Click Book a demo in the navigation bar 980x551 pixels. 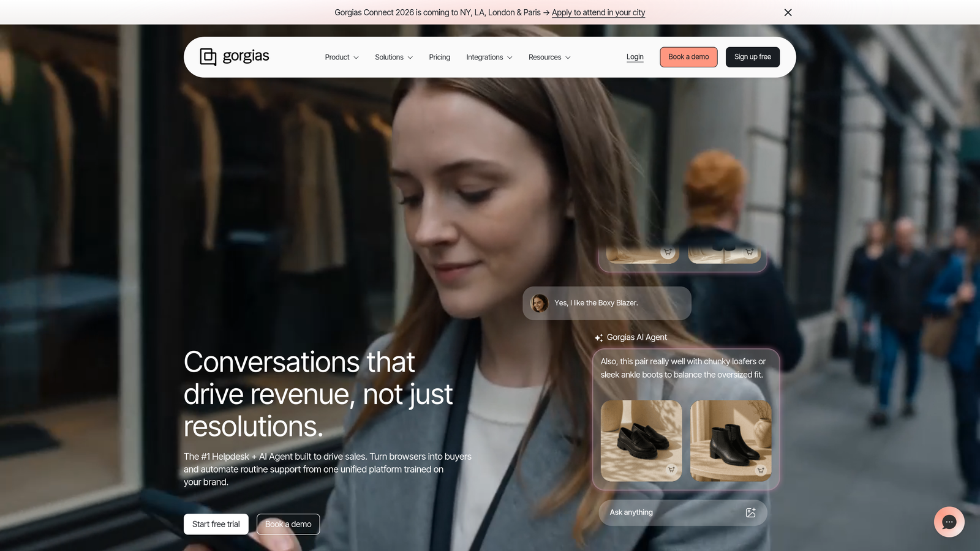688,57
